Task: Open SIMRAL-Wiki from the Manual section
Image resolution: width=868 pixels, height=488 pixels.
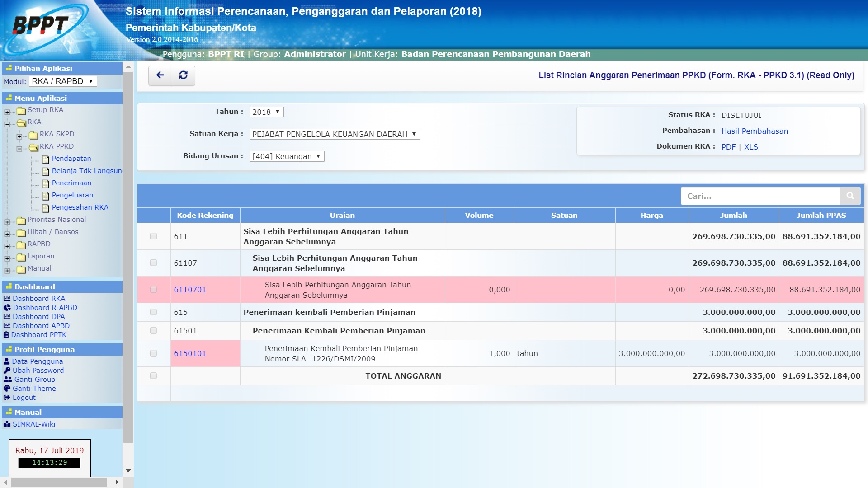Action: click(33, 424)
